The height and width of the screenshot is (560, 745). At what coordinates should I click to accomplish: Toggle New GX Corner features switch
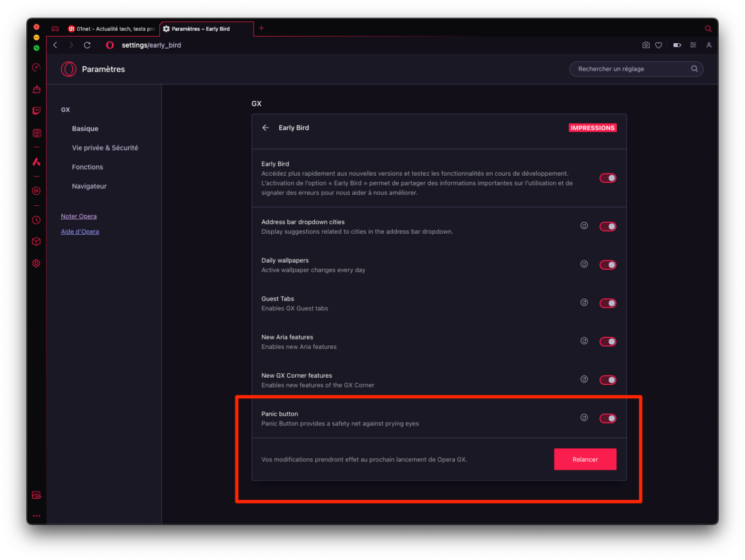pyautogui.click(x=608, y=380)
